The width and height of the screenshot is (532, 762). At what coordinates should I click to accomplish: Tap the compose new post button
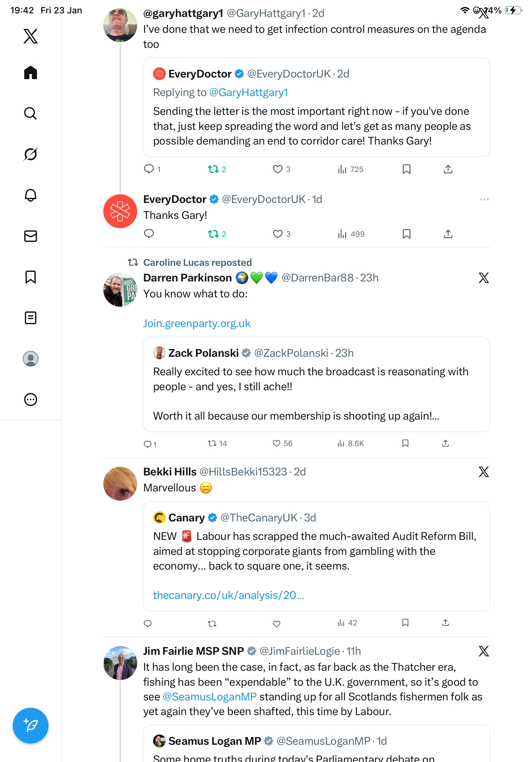(31, 725)
